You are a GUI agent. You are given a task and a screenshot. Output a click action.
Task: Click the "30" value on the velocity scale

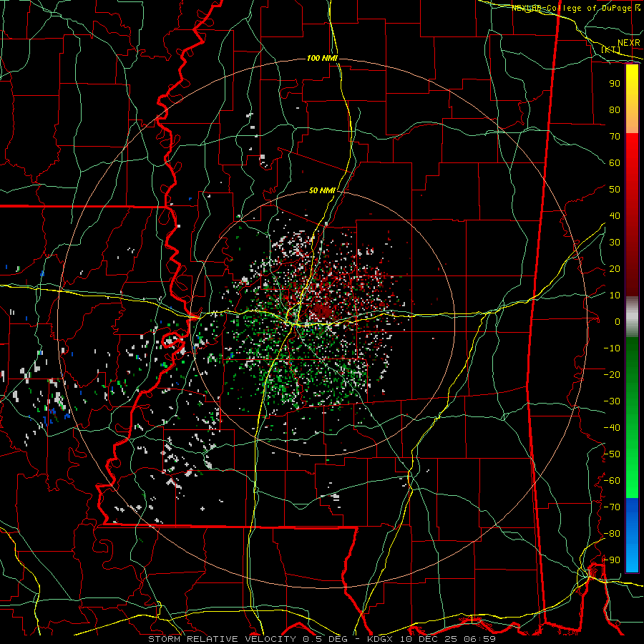tap(615, 243)
